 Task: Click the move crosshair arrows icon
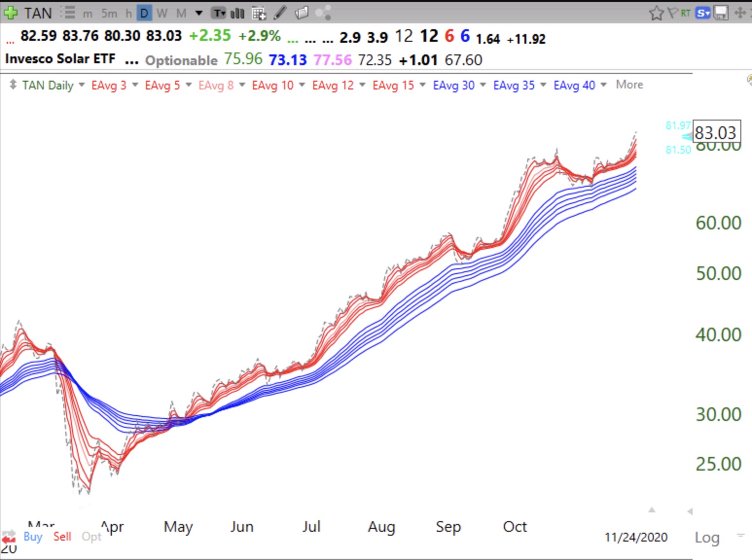click(740, 13)
